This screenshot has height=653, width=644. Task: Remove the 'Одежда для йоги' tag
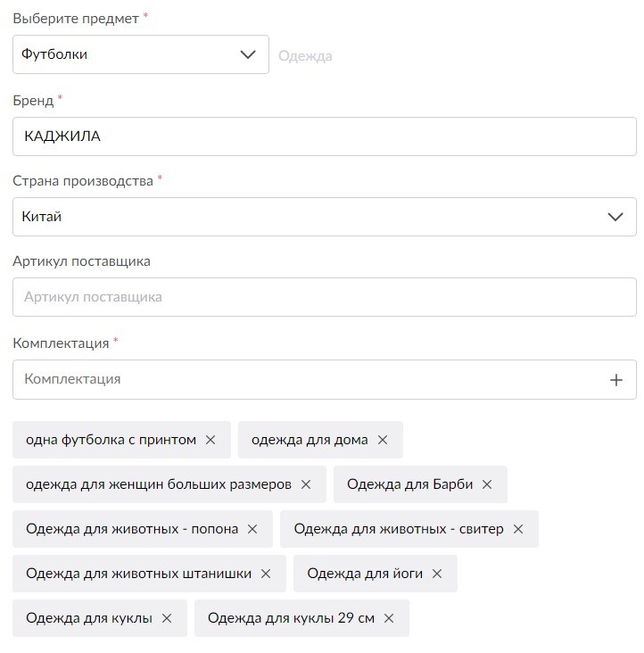point(437,574)
